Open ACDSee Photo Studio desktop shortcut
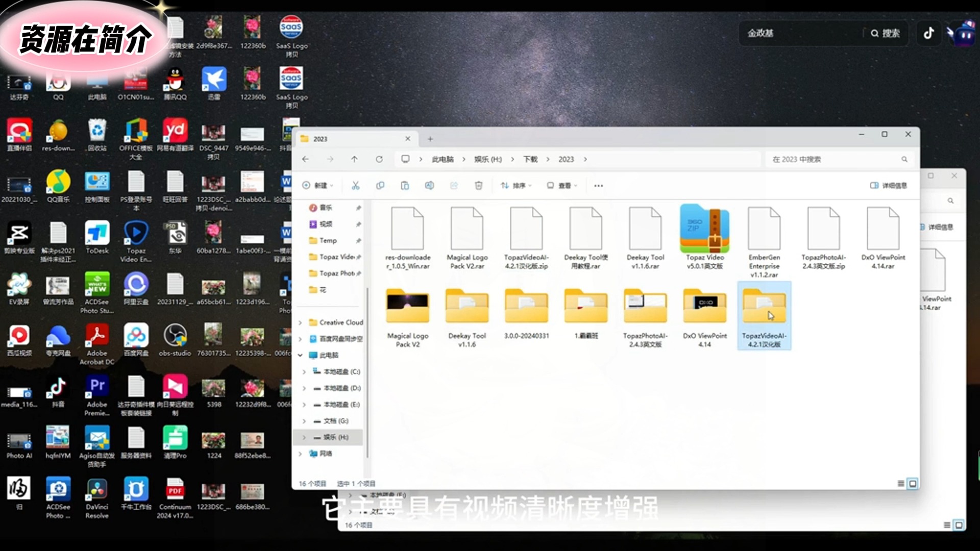Screen dimensions: 980x551 [x=97, y=293]
